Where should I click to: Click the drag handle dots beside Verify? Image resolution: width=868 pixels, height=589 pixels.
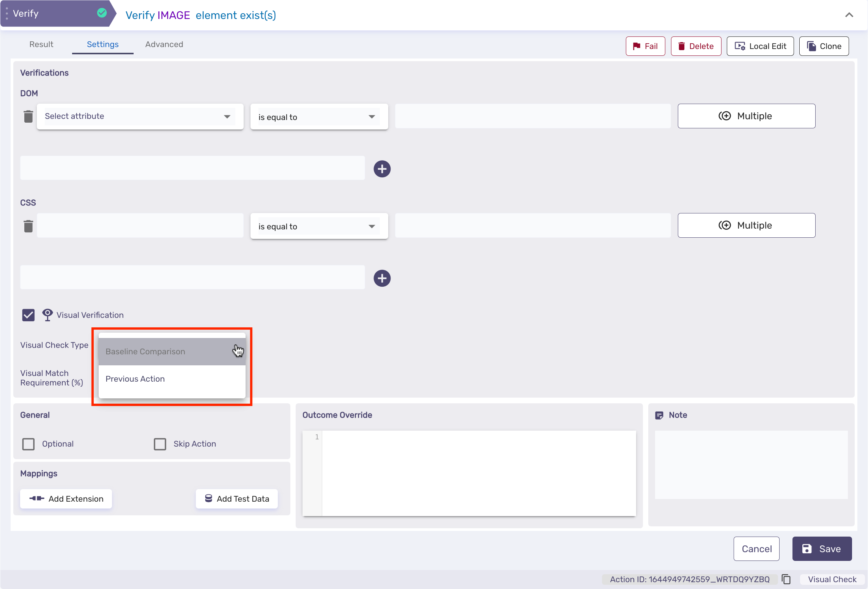click(x=7, y=13)
